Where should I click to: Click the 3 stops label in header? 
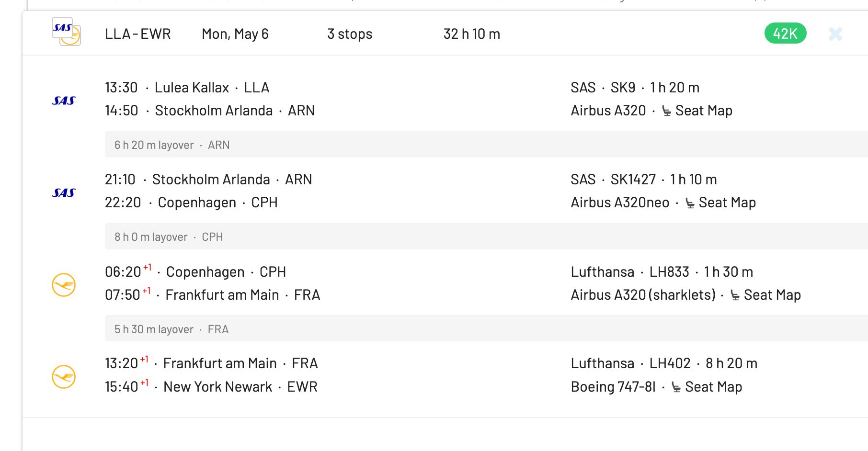[350, 34]
